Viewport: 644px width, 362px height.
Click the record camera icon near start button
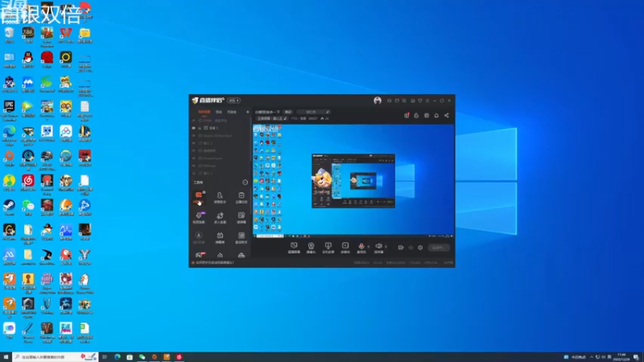[x=400, y=248]
